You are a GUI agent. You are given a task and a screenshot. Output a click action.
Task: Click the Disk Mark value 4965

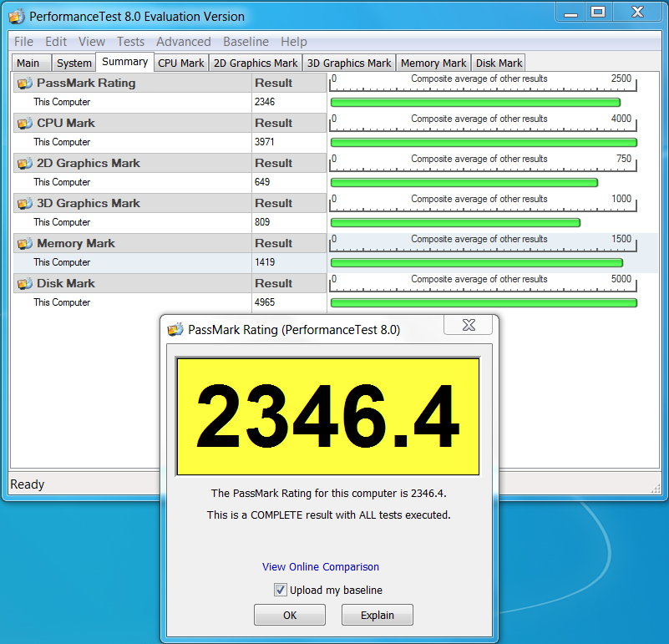point(265,302)
